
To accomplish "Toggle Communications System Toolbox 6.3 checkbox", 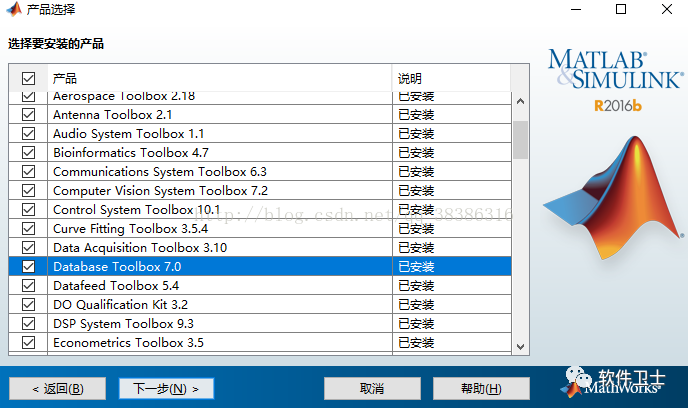I will tap(29, 172).
